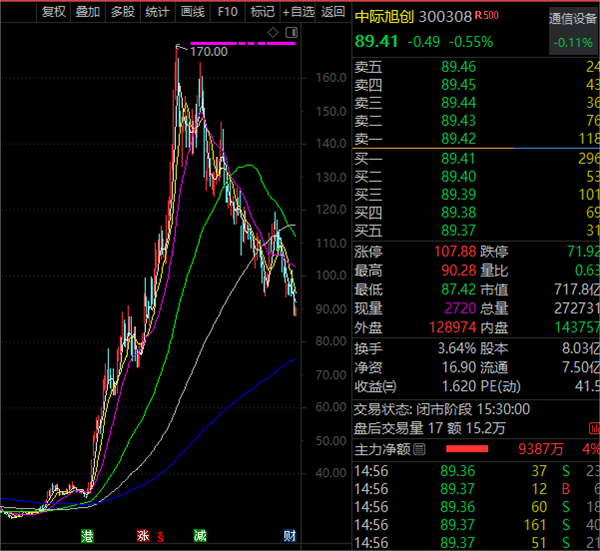This screenshot has width=600, height=551.
Task: Click the green 减 event marker
Action: 201,537
